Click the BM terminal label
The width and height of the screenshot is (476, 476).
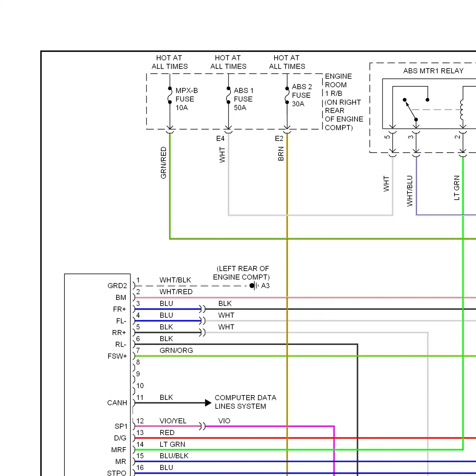tap(121, 297)
